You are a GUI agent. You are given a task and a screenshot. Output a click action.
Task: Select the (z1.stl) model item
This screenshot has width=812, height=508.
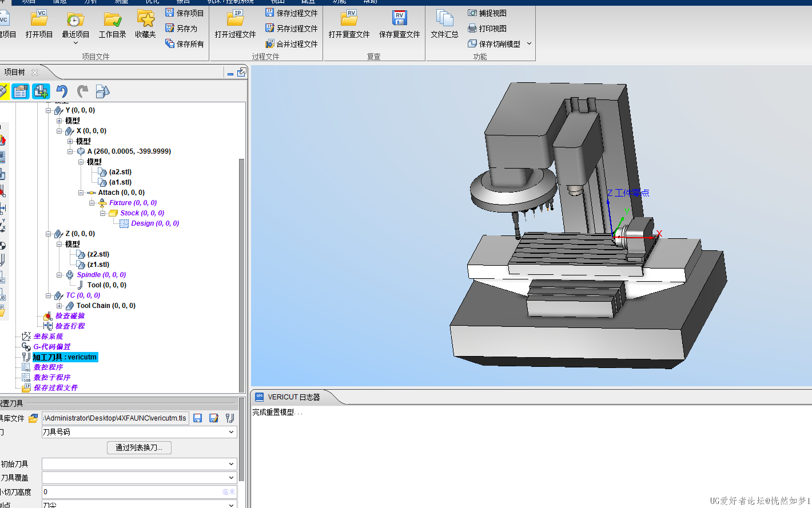point(98,265)
